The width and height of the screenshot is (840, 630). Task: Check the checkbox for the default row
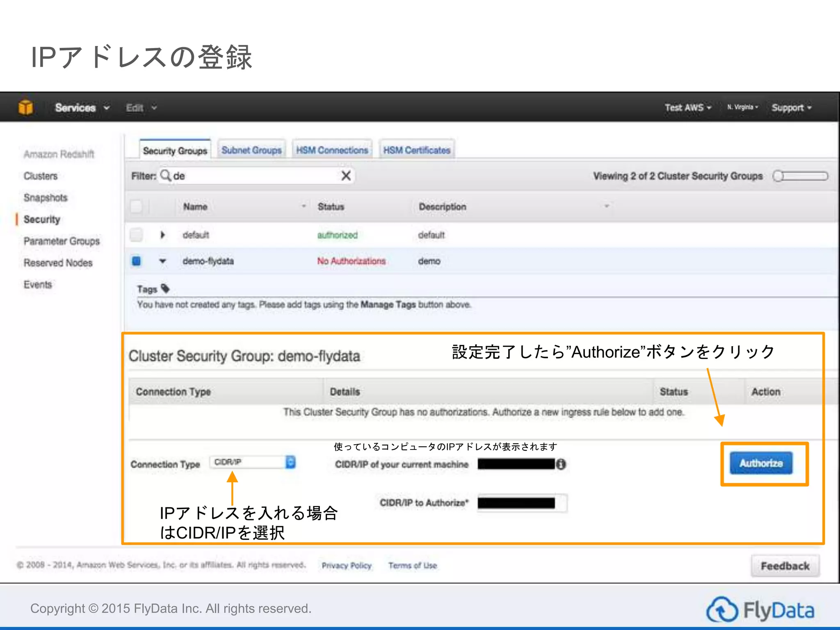point(136,235)
